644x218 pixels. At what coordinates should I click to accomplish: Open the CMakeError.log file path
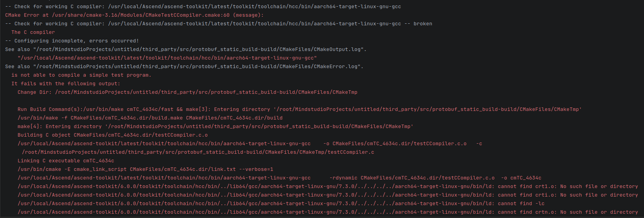(x=198, y=67)
